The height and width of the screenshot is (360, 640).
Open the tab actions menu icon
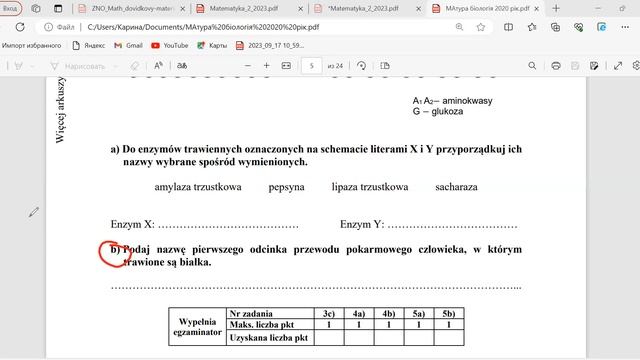point(58,8)
